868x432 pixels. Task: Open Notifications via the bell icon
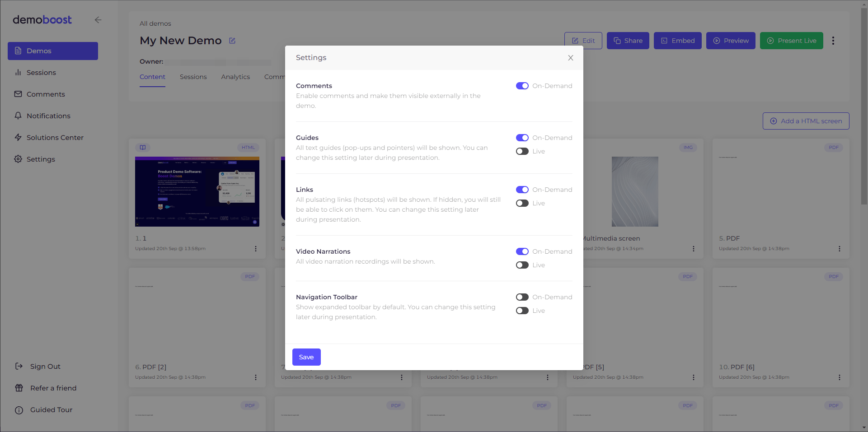pos(18,116)
